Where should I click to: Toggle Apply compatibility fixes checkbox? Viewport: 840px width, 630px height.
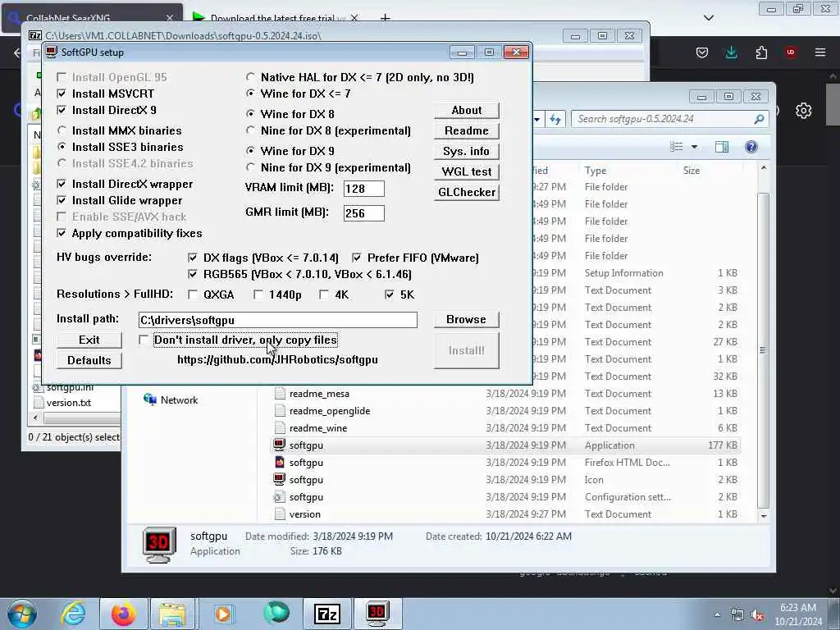(62, 233)
